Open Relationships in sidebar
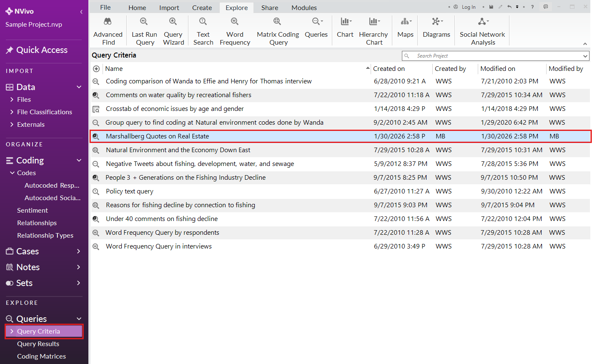Screen dimensions: 592x364 (x=37, y=223)
